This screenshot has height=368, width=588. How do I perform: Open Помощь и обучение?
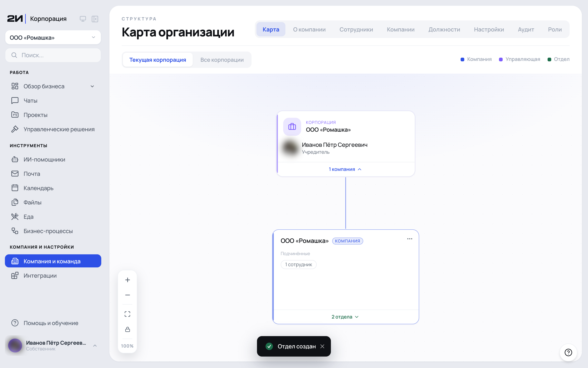[x=53, y=323]
